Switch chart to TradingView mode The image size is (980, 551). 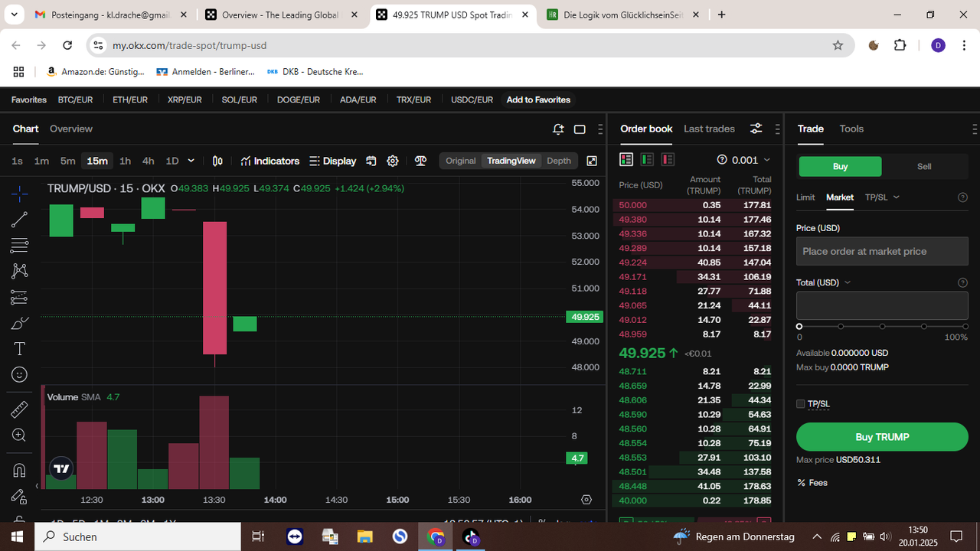pos(511,161)
